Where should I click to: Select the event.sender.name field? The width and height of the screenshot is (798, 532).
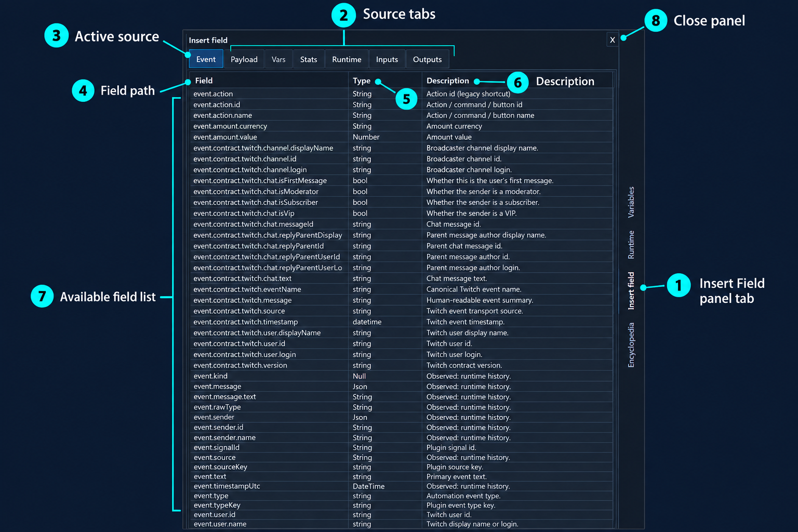(x=401, y=437)
